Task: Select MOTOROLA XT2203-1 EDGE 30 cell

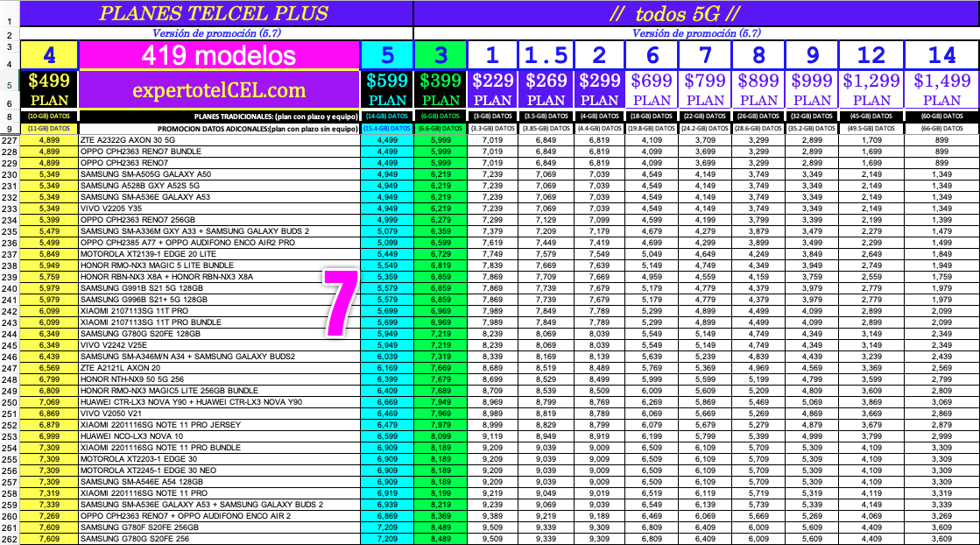Action: coord(219,459)
